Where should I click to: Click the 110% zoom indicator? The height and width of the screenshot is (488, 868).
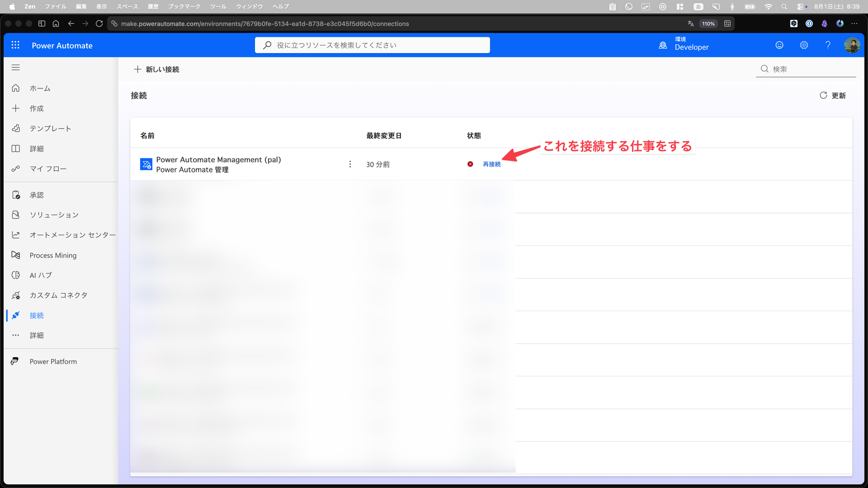click(709, 24)
